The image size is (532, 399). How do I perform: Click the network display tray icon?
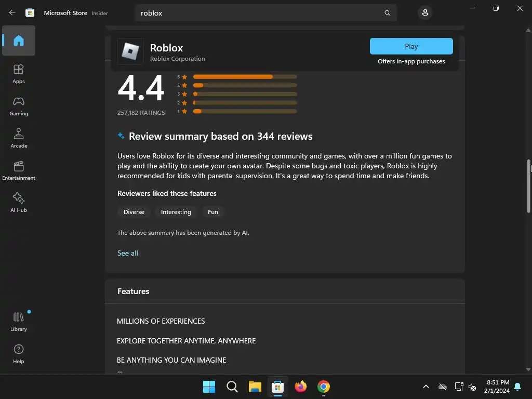(x=459, y=387)
